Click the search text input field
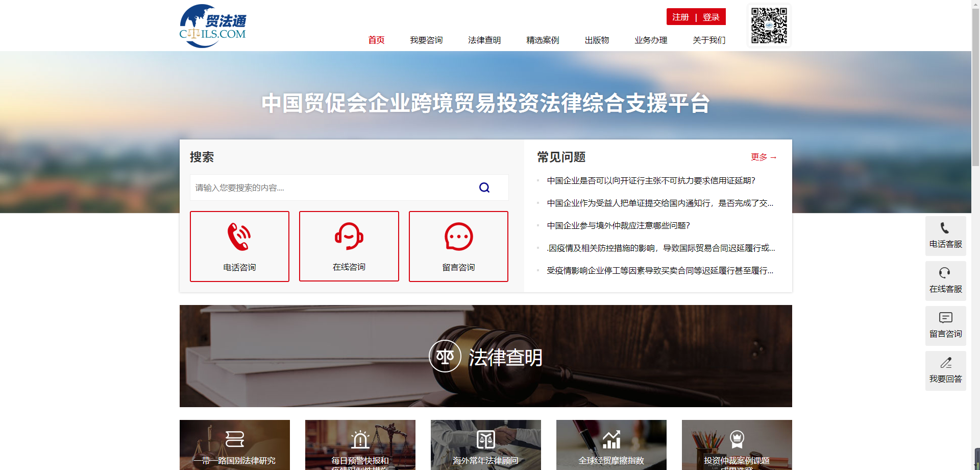The height and width of the screenshot is (470, 980). click(x=332, y=187)
